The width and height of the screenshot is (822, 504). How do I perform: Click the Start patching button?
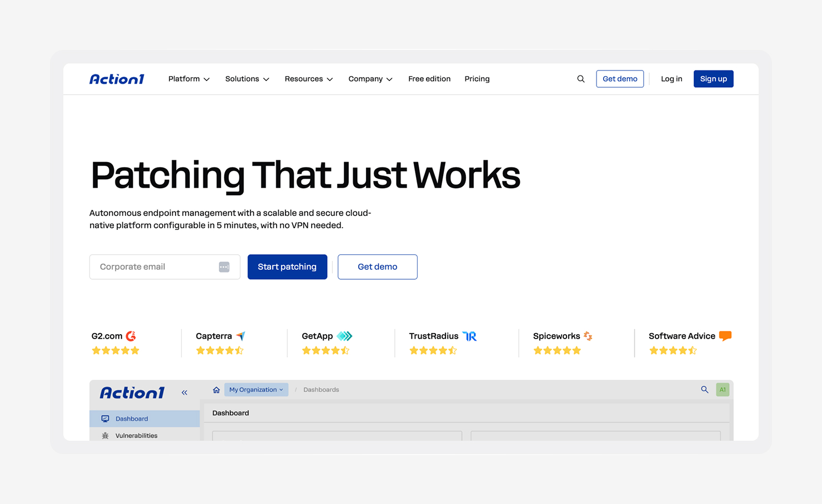pos(287,267)
